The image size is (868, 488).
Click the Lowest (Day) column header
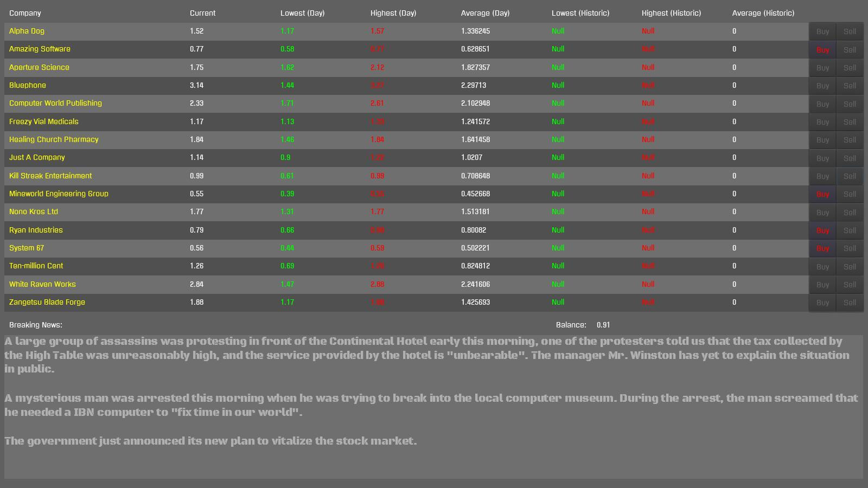coord(302,13)
